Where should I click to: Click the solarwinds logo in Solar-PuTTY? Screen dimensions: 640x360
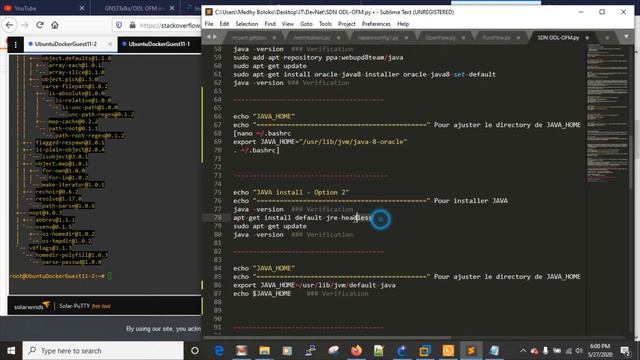[x=32, y=306]
